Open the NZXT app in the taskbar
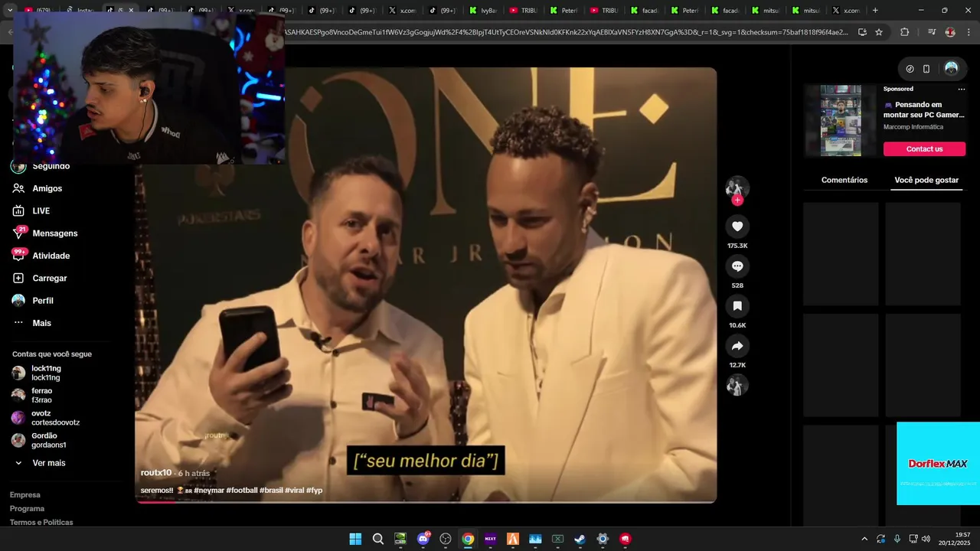 point(490,539)
